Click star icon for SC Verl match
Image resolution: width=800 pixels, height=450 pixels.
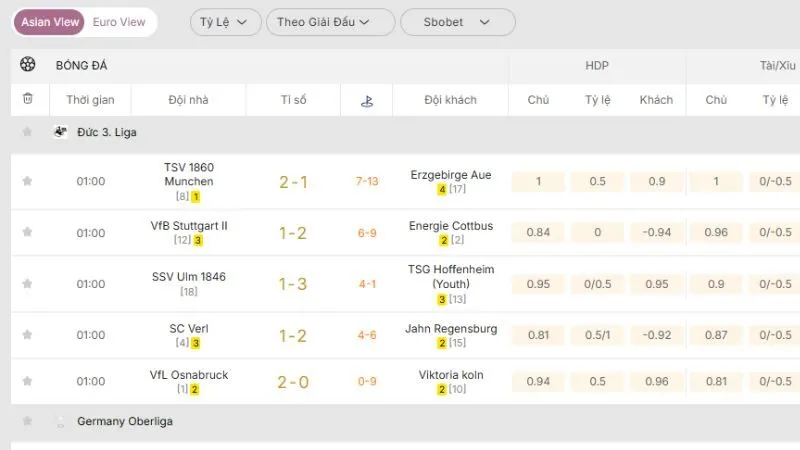[x=27, y=335]
